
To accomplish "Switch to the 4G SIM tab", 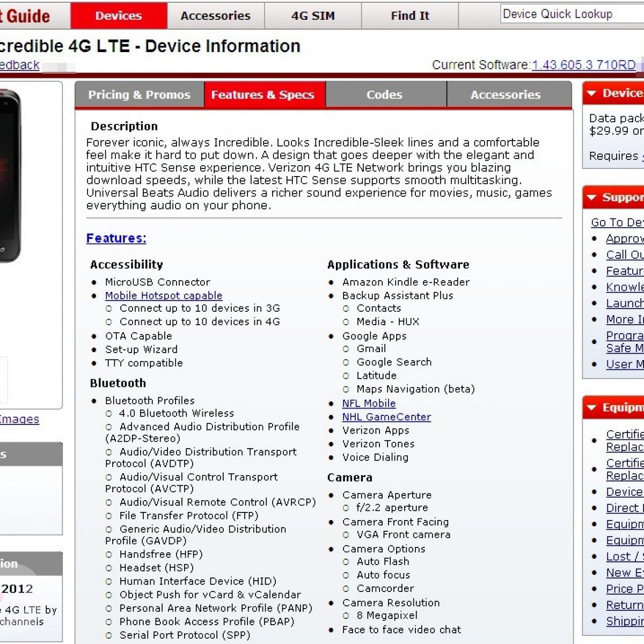I will pyautogui.click(x=313, y=16).
